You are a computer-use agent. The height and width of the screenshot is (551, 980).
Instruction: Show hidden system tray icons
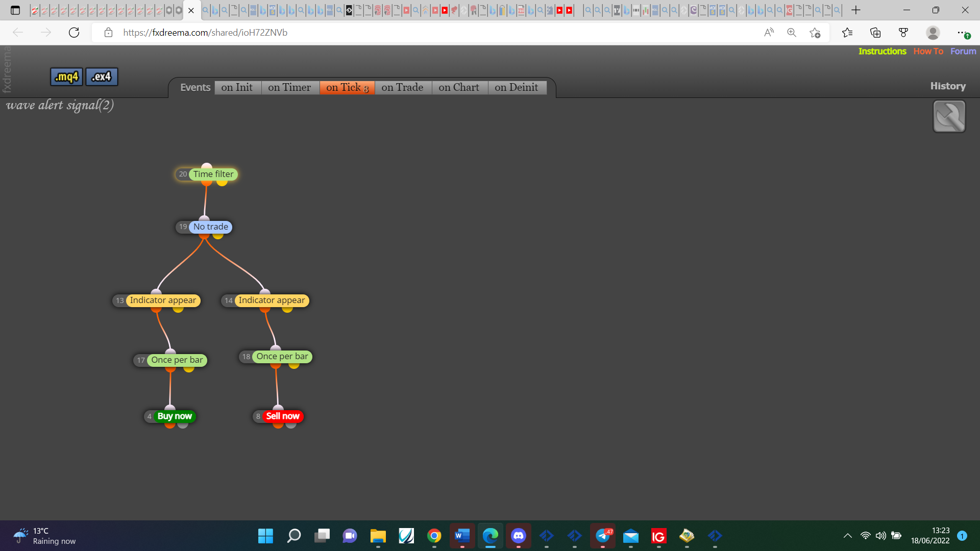tap(847, 536)
